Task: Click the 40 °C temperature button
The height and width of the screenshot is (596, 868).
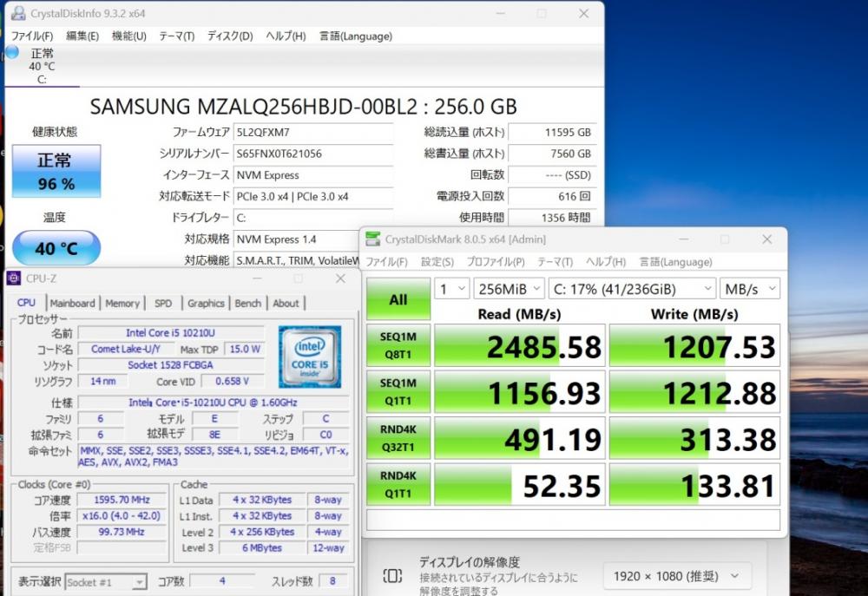Action: click(56, 248)
